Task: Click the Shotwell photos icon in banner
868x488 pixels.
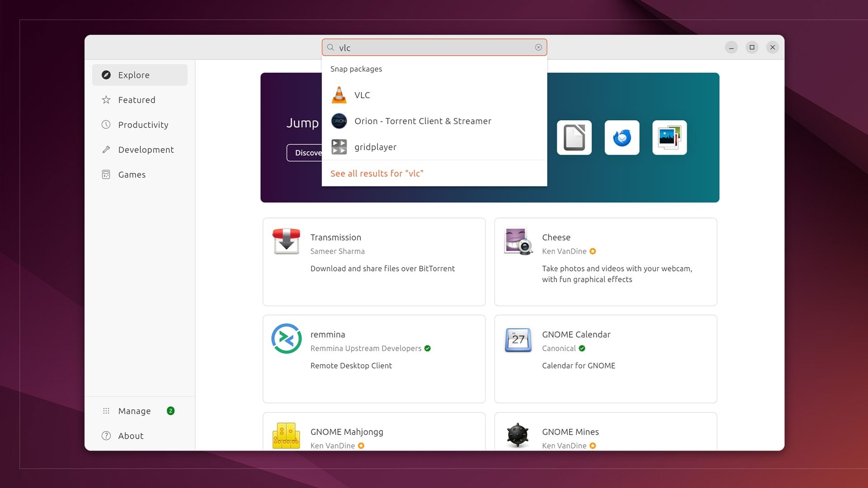Action: (x=670, y=137)
